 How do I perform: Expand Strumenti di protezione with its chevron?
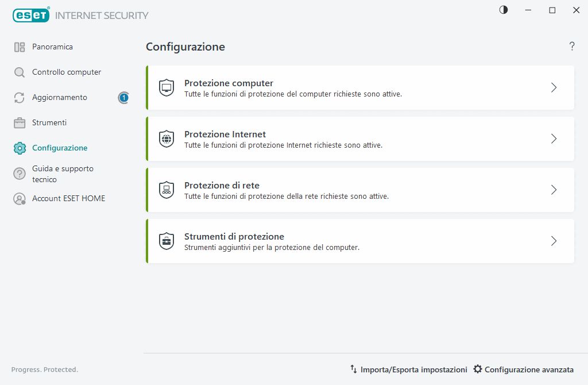(x=554, y=241)
